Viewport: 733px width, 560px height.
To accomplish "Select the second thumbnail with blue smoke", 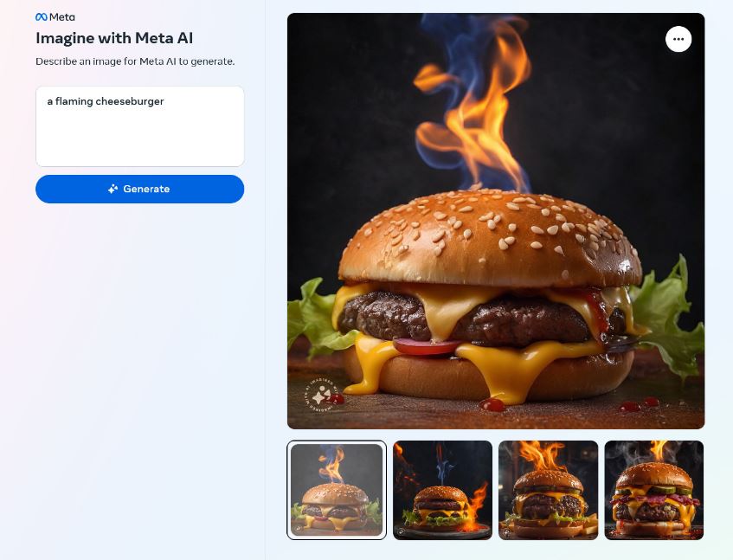I will (442, 490).
